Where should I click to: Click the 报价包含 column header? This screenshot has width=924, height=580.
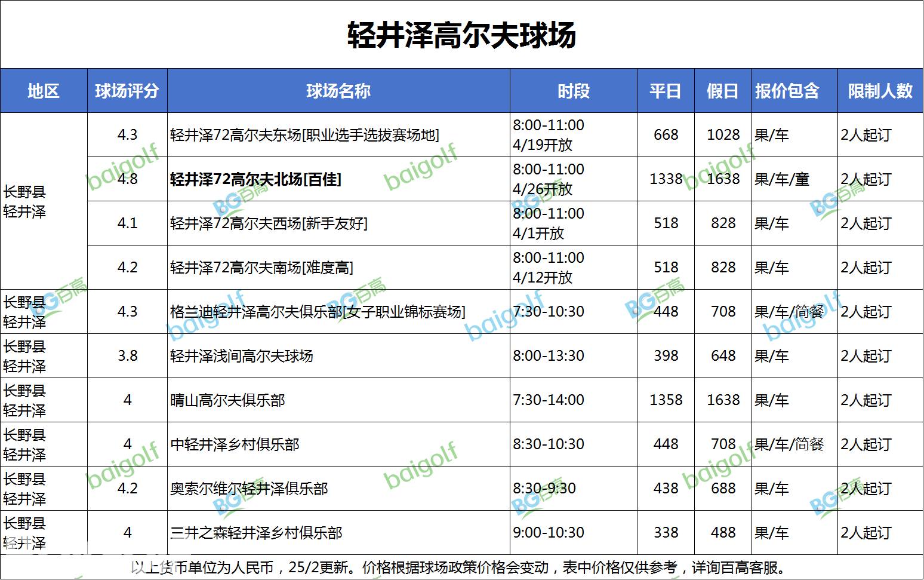787,91
